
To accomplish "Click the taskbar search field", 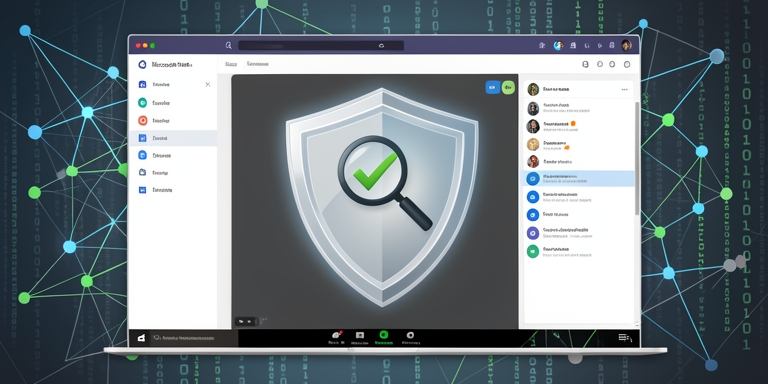I will pyautogui.click(x=194, y=338).
